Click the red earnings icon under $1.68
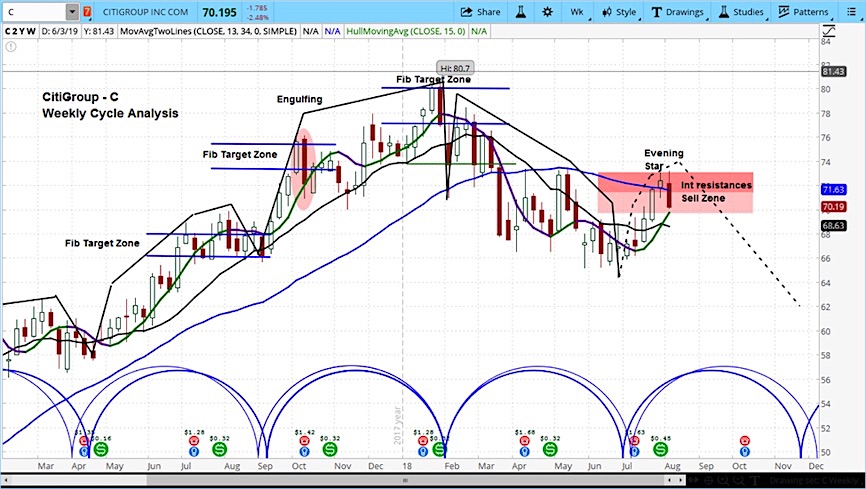 (524, 441)
